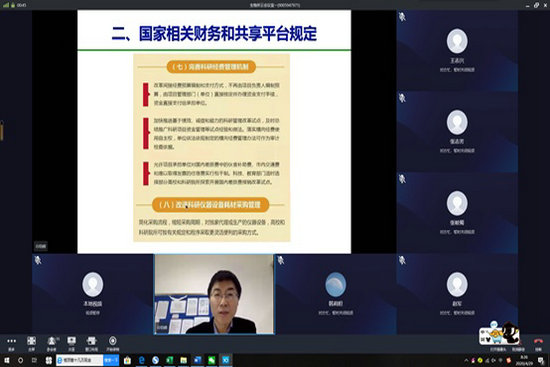Viewport: 550px width, 367px height.
Task: Open the Windows Start menu
Action: (x=6, y=360)
